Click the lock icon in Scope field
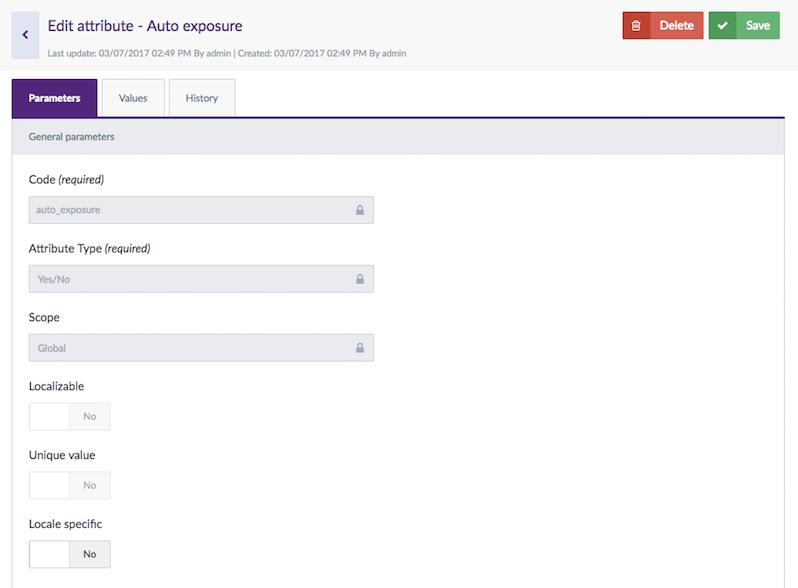 point(360,348)
